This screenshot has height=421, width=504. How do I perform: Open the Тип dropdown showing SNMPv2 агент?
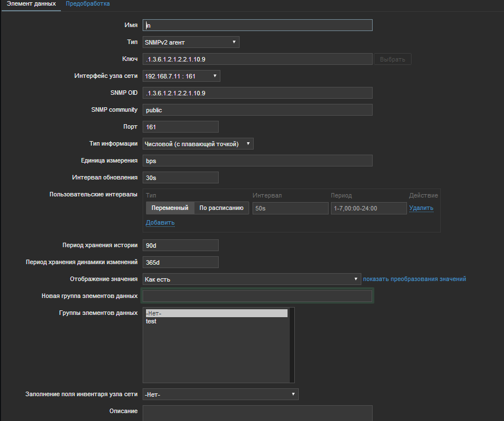[x=191, y=42]
